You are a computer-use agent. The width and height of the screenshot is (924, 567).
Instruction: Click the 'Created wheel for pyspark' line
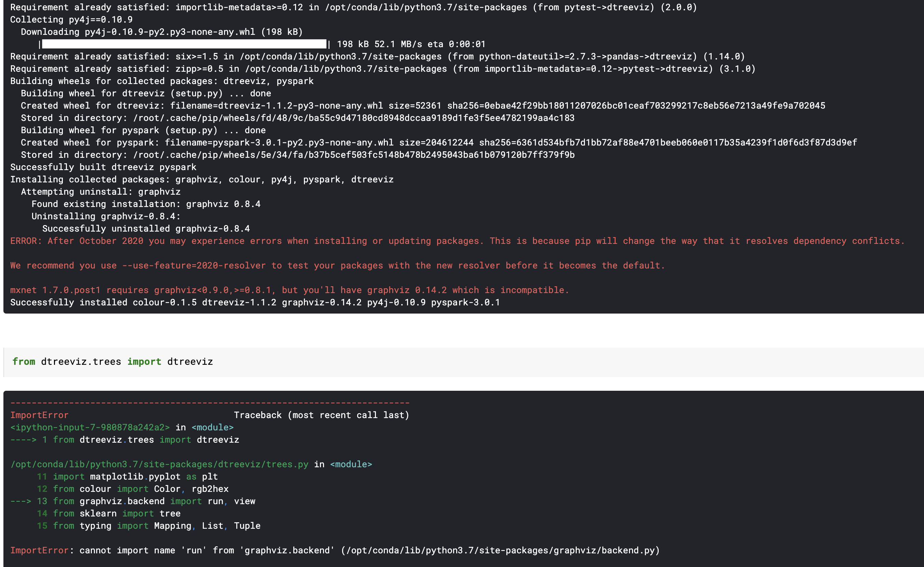(439, 142)
